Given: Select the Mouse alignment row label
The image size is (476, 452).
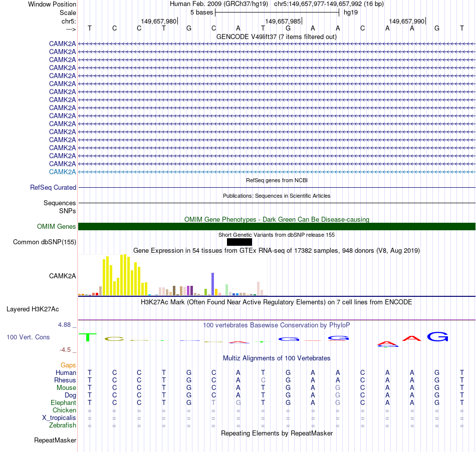Looking at the screenshot, I should tap(66, 388).
